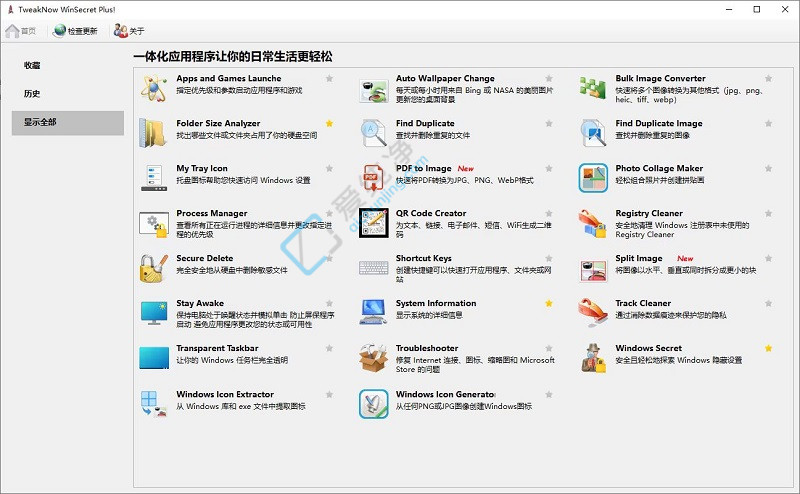
Task: Star the QR Code Creator tool
Action: tap(549, 213)
